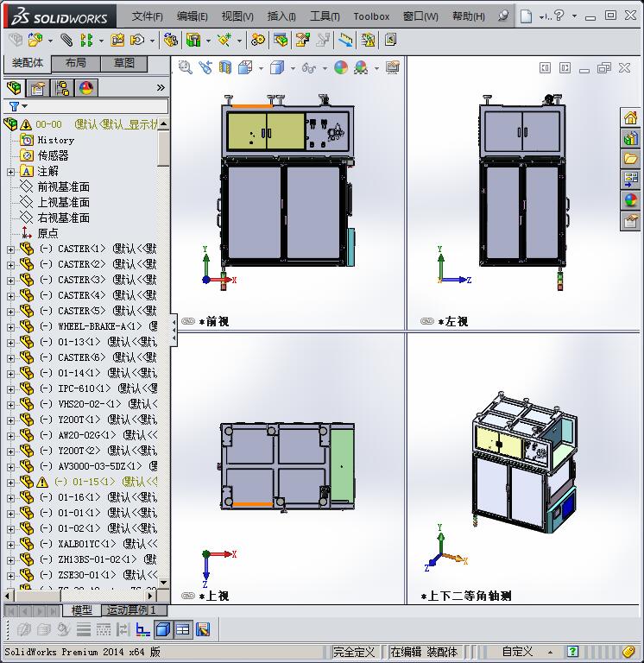Open the Hide/Show Items glasses dropdown
644x663 pixels.
[325, 67]
